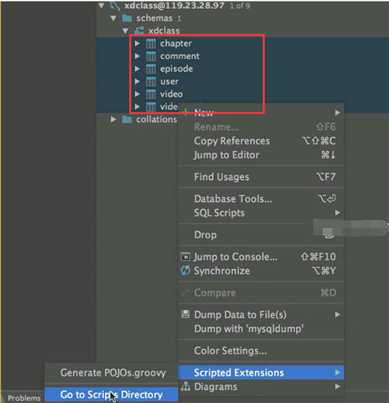Open the SQL Scripts submenu

tap(260, 213)
